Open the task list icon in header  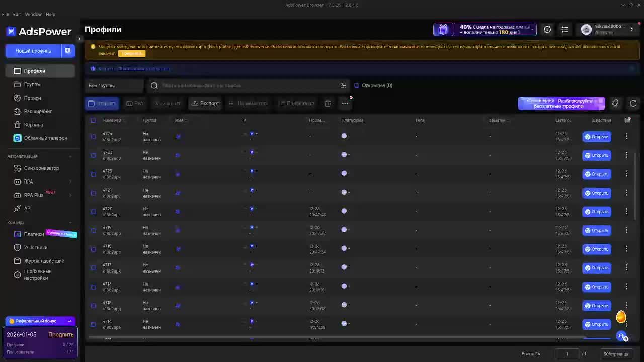tap(565, 30)
